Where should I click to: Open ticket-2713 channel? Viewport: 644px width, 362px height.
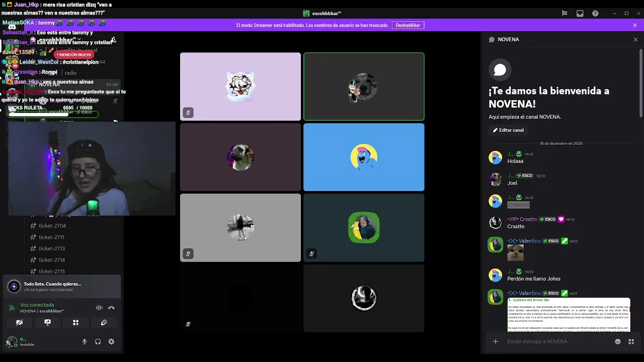click(52, 248)
